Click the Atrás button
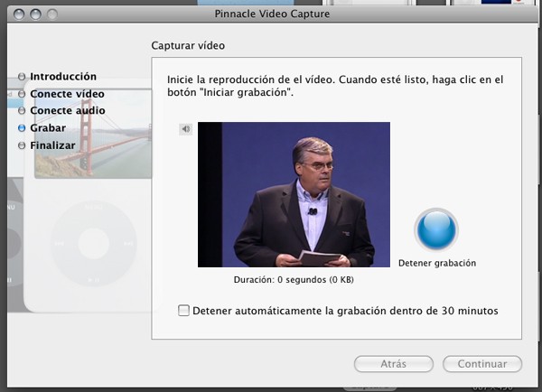542x392 pixels. click(393, 364)
